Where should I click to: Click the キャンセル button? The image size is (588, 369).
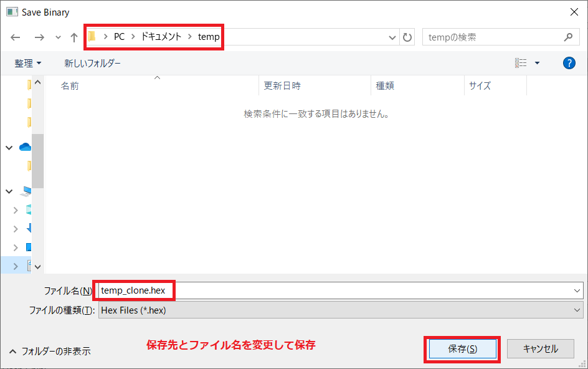[540, 349]
